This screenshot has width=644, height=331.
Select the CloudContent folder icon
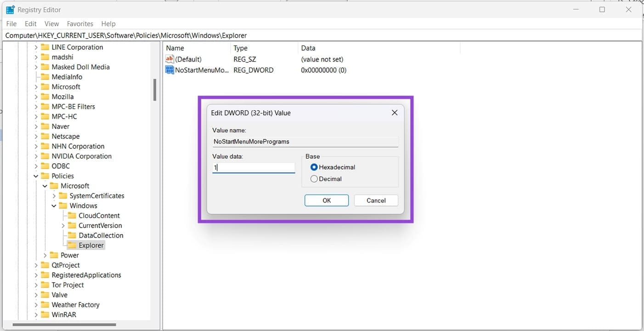click(73, 215)
